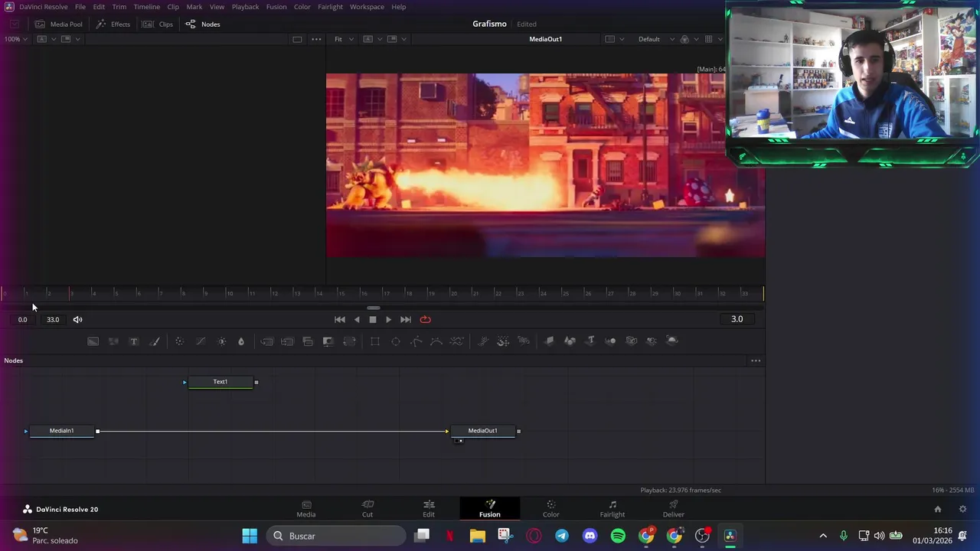
Task: Switch to the Edit page
Action: click(429, 509)
